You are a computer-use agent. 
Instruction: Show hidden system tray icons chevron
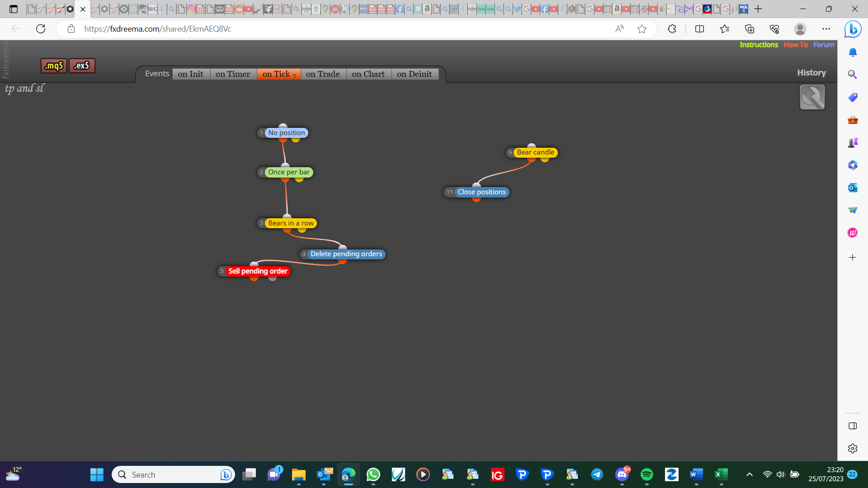pyautogui.click(x=750, y=474)
